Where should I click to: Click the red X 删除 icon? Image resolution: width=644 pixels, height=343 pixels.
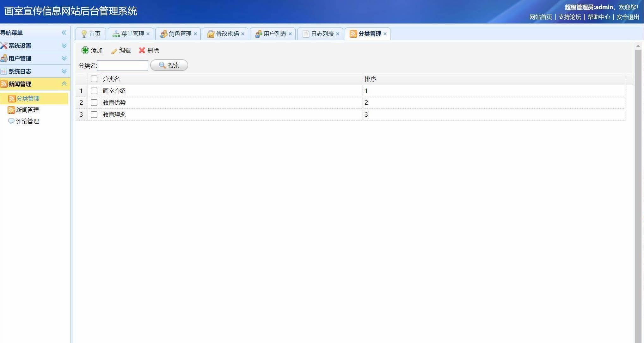tap(142, 50)
